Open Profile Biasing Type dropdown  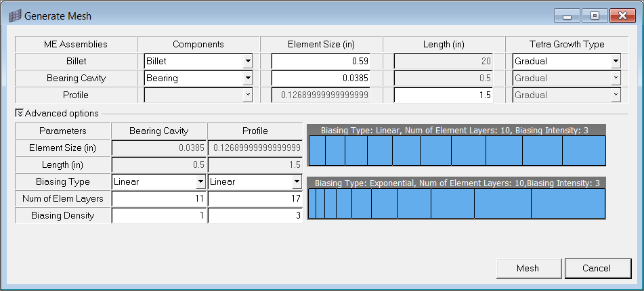pos(296,181)
